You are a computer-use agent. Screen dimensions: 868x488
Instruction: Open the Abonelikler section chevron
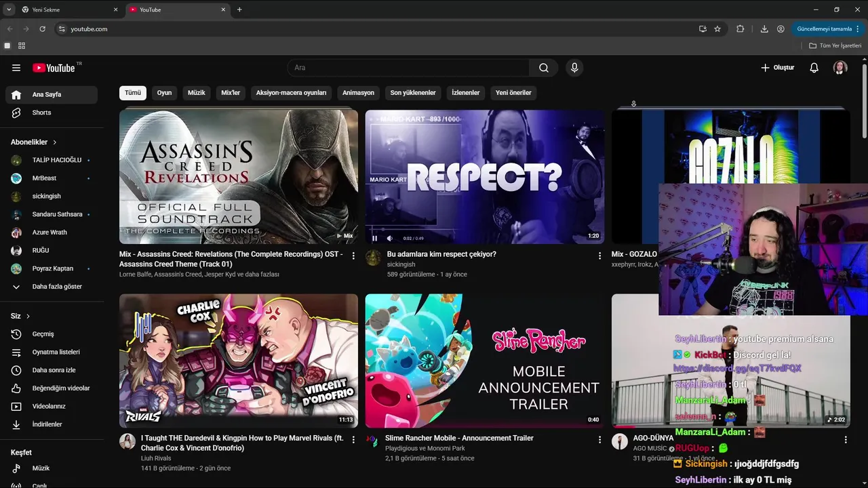(x=55, y=142)
